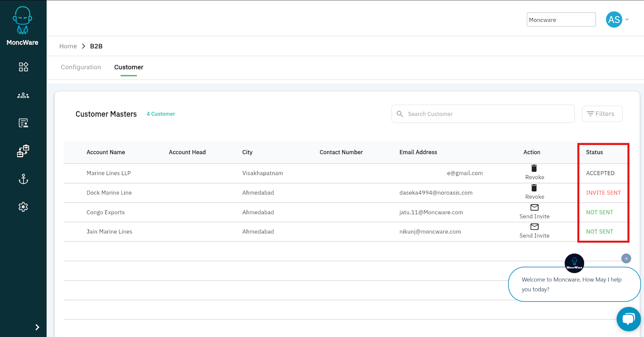Click the AS profile avatar

point(614,20)
